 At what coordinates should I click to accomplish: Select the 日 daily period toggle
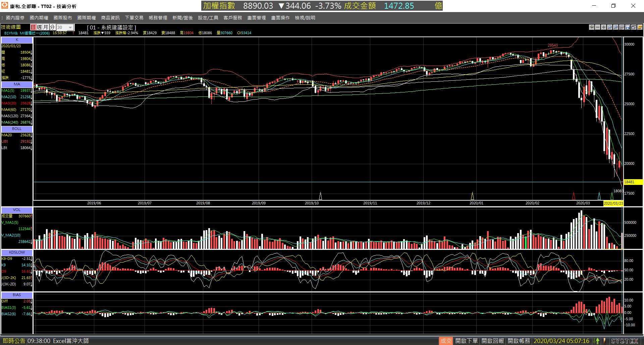(x=33, y=27)
